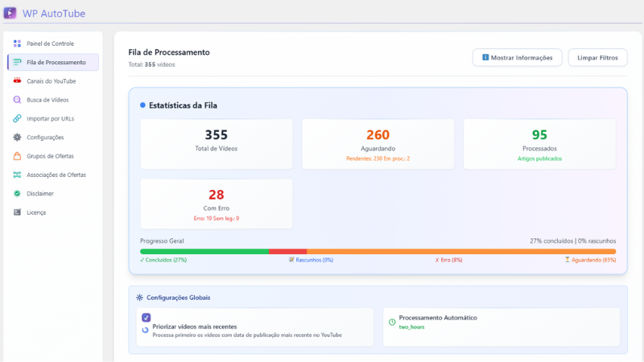This screenshot has height=362, width=644.
Task: Click the red YouTube channels icon
Action: coord(17,81)
